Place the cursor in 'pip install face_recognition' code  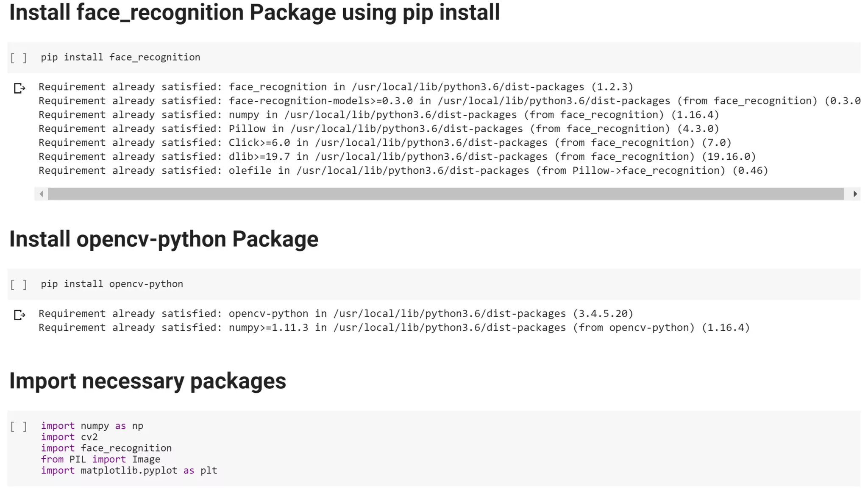tap(120, 57)
